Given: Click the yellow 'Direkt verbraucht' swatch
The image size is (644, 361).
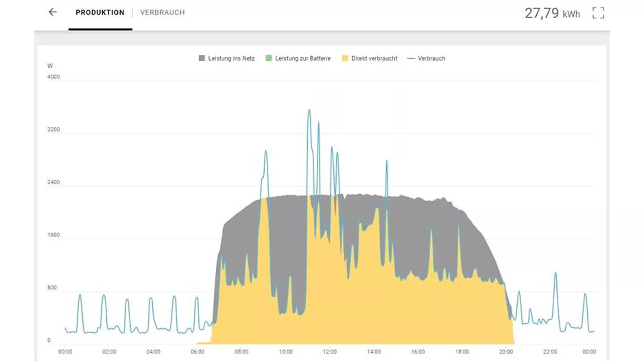Looking at the screenshot, I should 345,58.
